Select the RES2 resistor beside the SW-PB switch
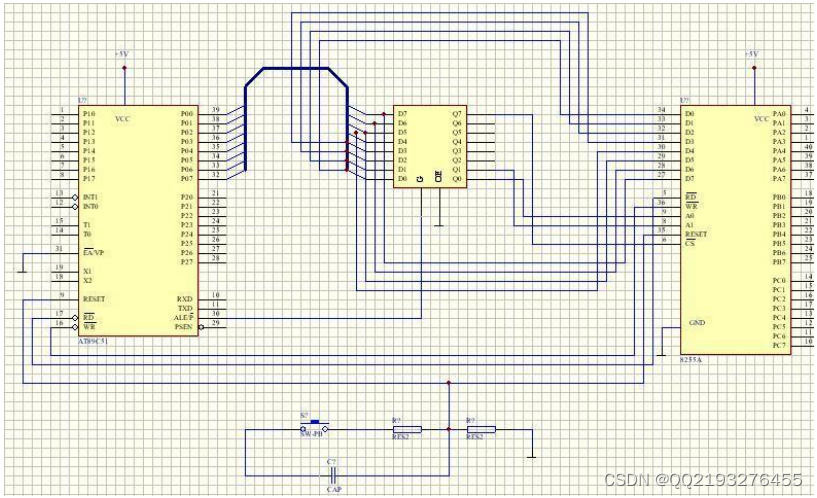 click(407, 429)
